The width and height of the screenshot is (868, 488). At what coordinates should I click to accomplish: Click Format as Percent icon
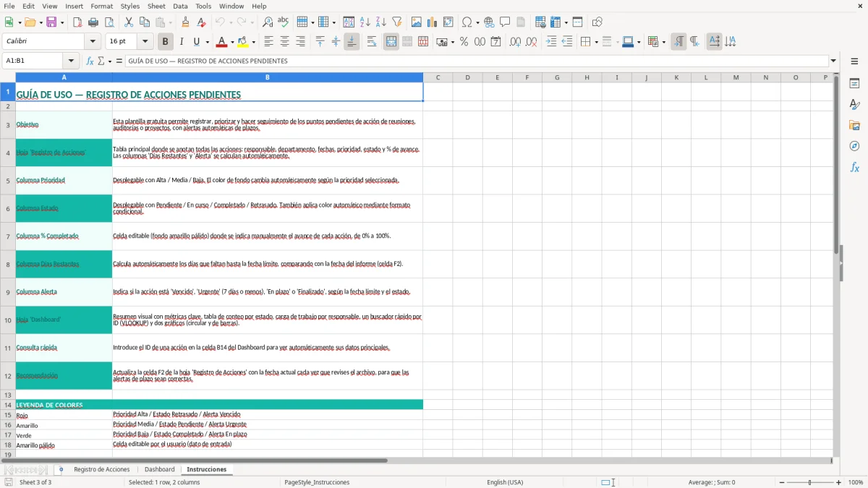tap(464, 42)
